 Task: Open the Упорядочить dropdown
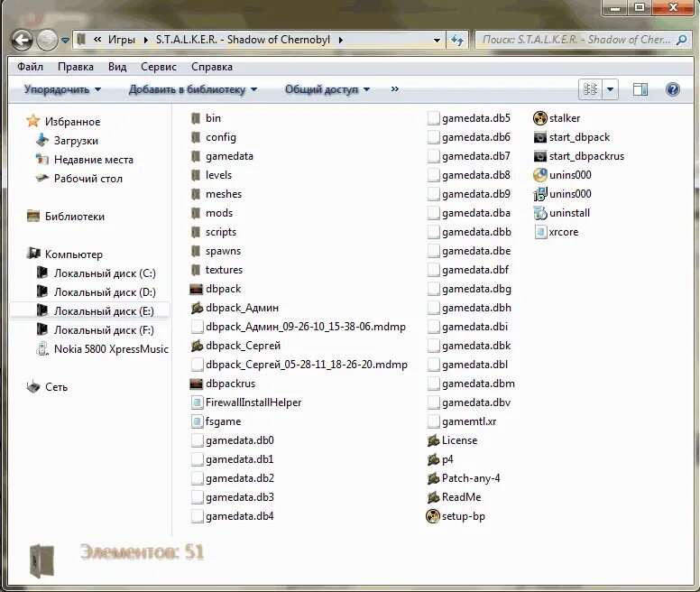(62, 89)
